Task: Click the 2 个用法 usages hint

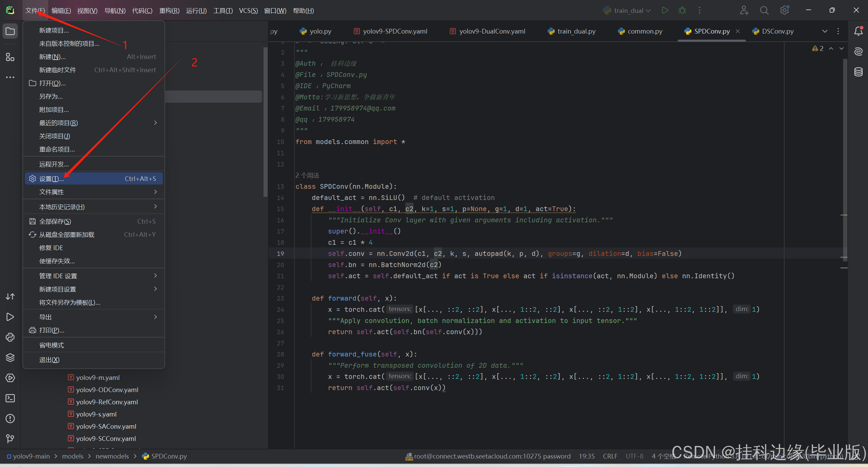Action: point(307,175)
